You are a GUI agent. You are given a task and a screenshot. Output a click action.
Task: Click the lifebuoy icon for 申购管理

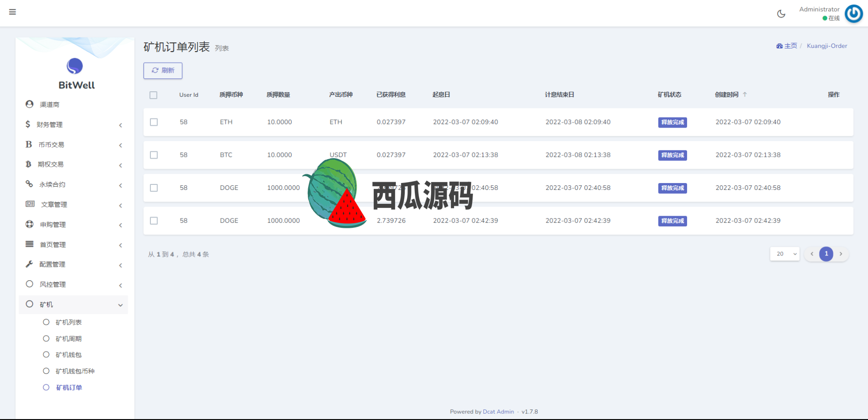(30, 224)
